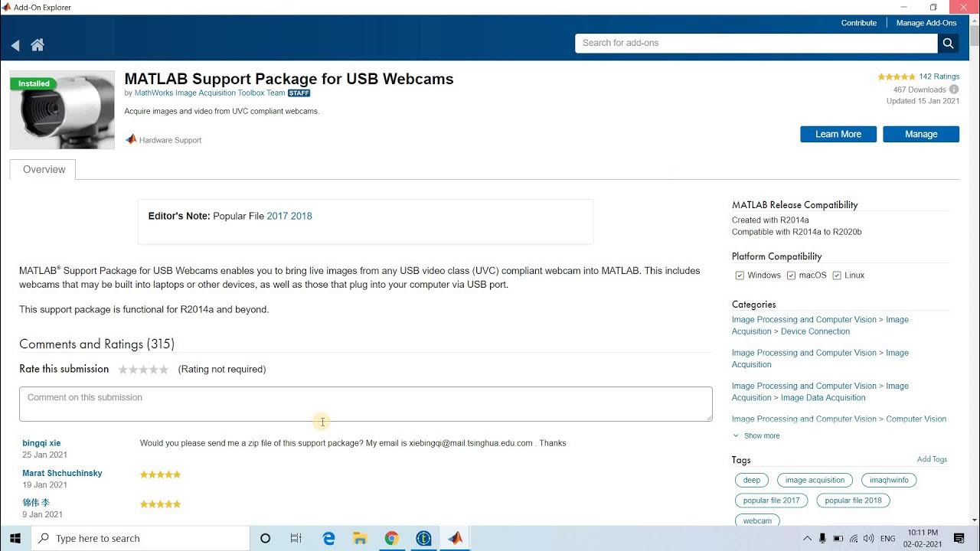
Task: Open File Explorer from the taskbar
Action: click(x=360, y=539)
